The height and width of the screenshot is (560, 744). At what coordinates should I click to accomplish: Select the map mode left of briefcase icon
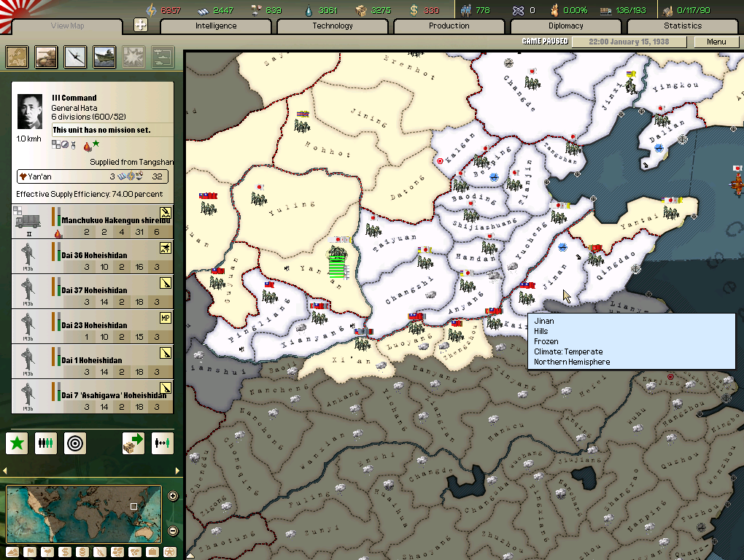135,552
